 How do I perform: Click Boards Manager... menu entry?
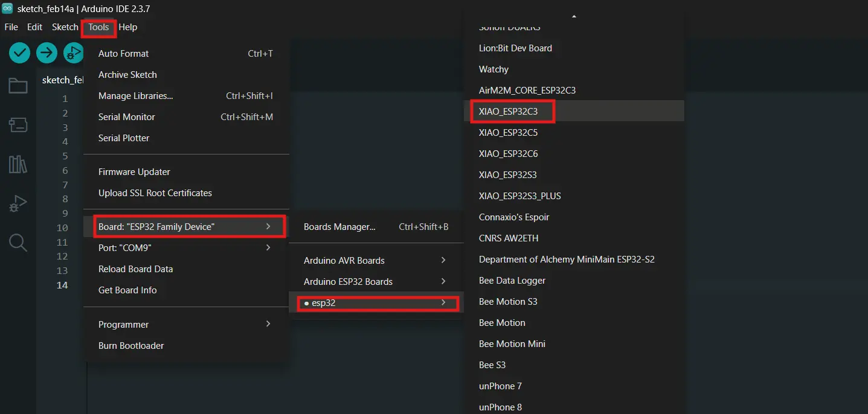point(339,227)
